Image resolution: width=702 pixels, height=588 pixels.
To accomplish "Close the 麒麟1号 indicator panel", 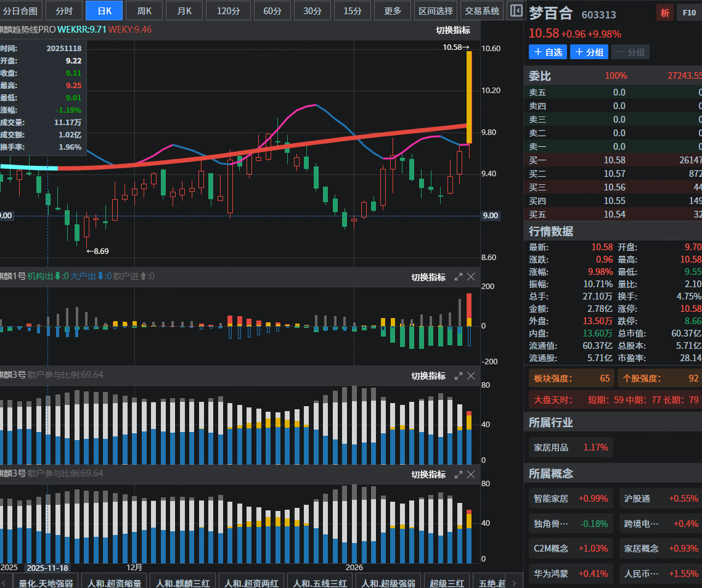I will 471,277.
